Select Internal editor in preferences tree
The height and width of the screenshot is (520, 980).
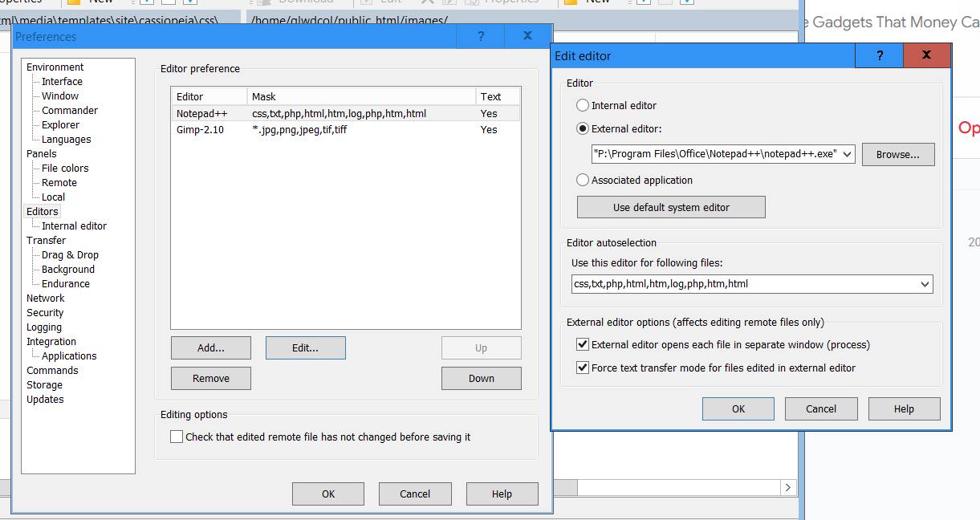point(74,225)
